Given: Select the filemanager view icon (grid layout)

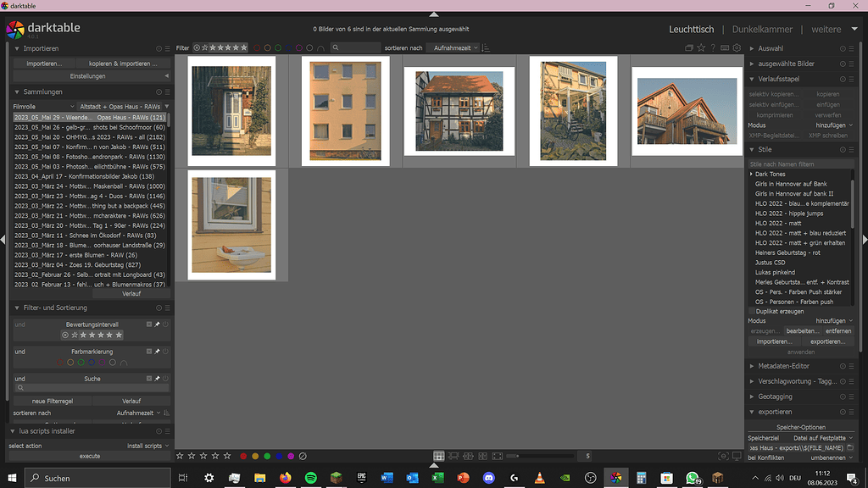Looking at the screenshot, I should [438, 456].
